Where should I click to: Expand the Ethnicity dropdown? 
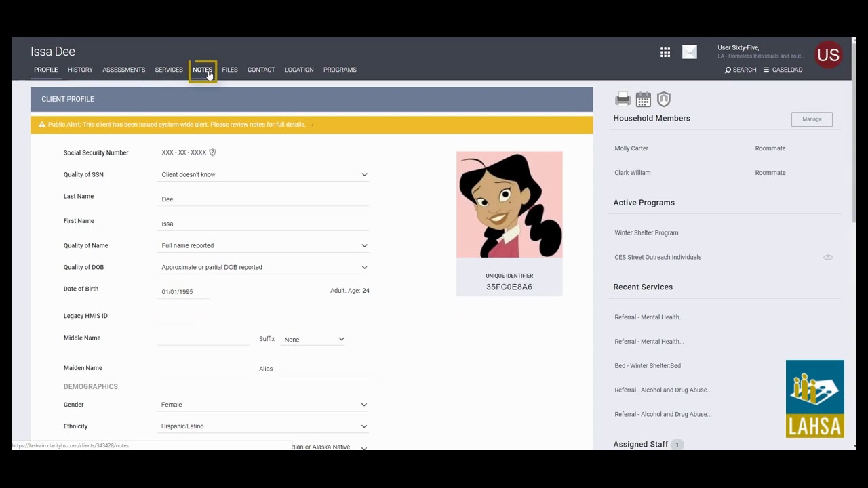click(264, 426)
